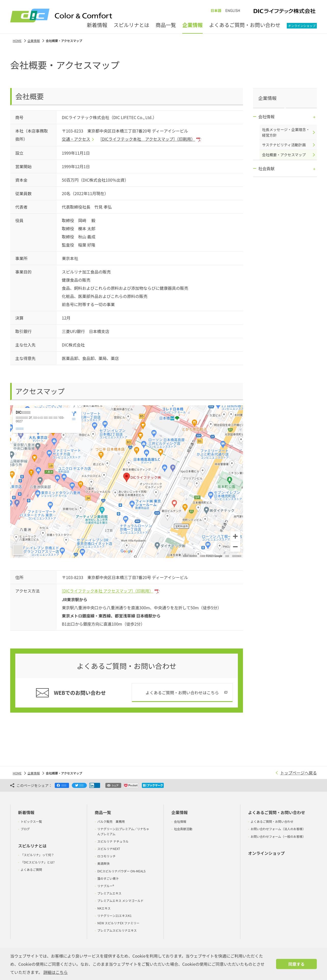Click HOME in top breadcrumb
Image resolution: width=327 pixels, height=980 pixels.
pos(17,41)
